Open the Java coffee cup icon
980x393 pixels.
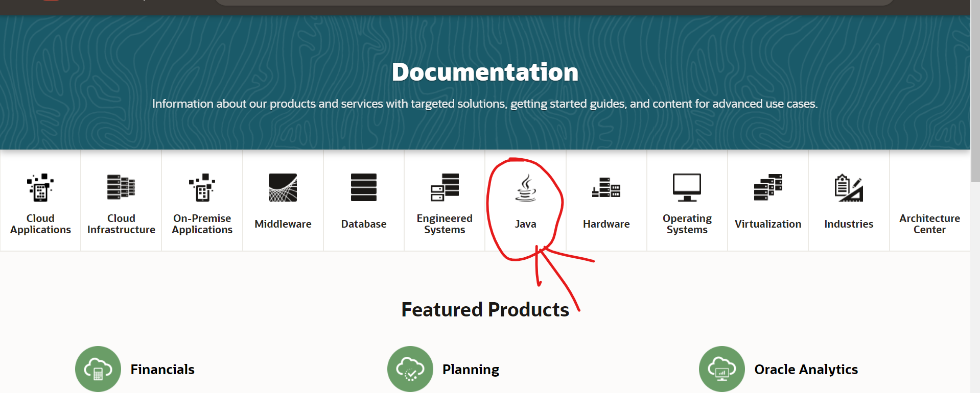526,188
